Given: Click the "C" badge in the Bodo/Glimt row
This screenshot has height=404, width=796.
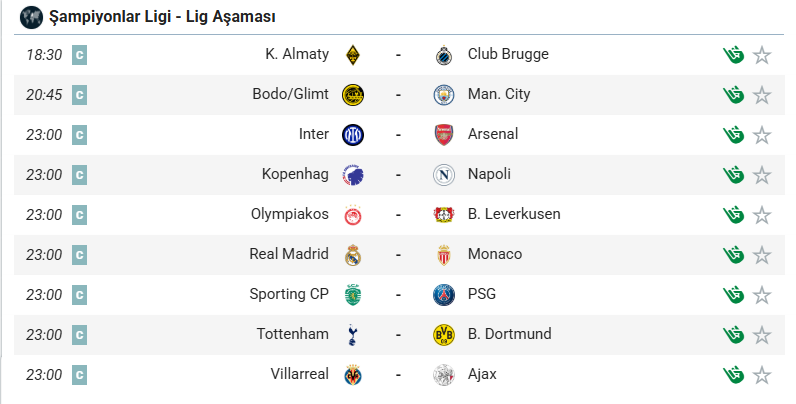Looking at the screenshot, I should tap(80, 95).
